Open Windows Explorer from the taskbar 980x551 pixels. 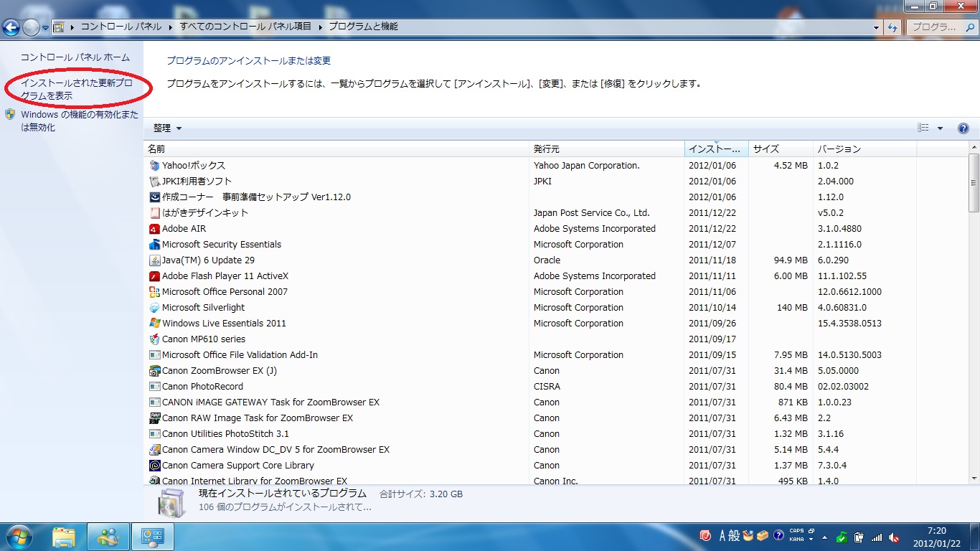(64, 537)
